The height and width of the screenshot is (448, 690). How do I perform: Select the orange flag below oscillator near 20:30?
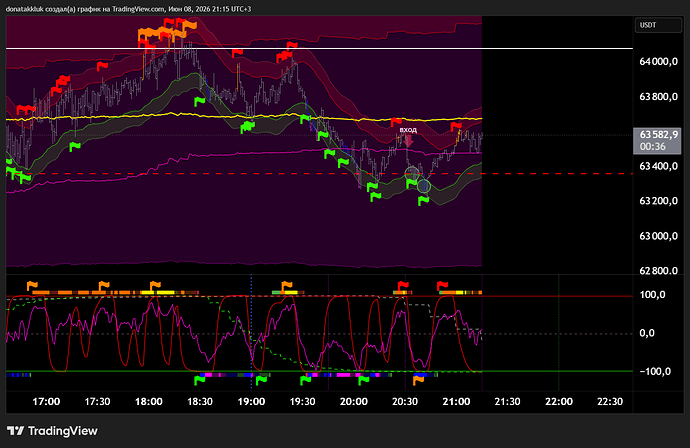(x=418, y=380)
